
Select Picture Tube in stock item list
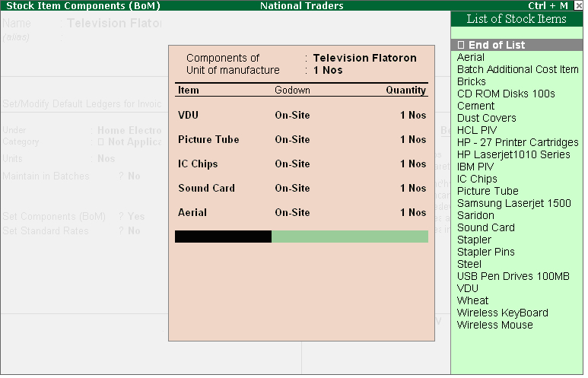(488, 191)
